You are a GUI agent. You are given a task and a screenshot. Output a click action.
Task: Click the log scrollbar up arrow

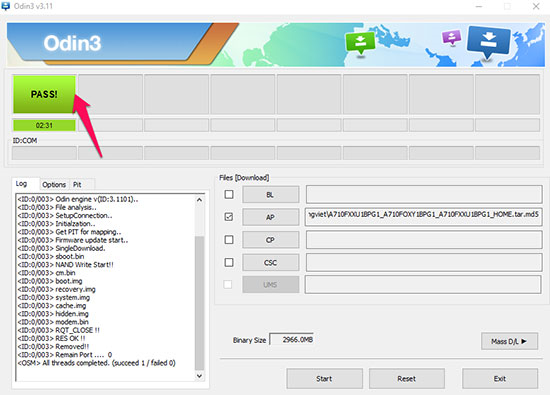tap(199, 199)
